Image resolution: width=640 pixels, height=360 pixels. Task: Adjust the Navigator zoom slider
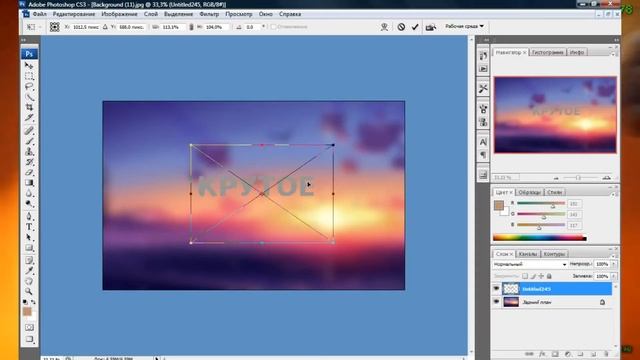[x=578, y=178]
